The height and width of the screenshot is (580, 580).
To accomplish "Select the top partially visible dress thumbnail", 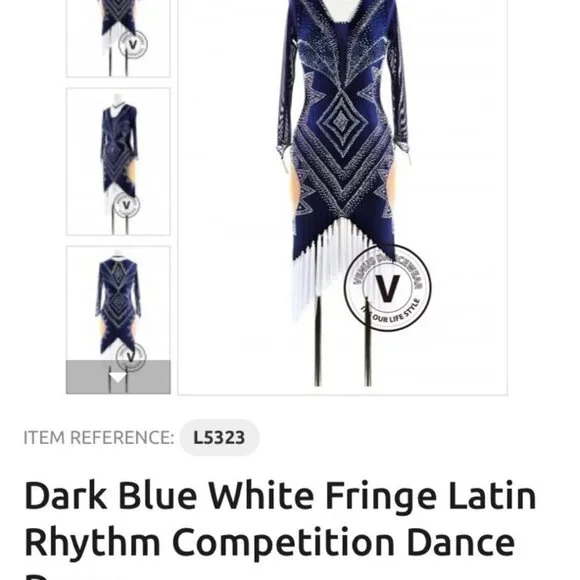I will click(118, 38).
